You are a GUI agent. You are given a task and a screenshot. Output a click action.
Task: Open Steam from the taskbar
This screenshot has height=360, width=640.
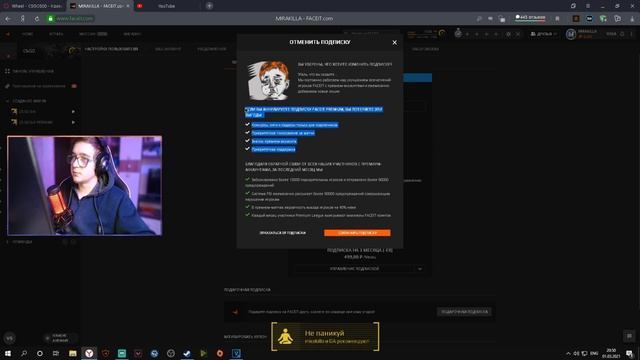coord(187,353)
